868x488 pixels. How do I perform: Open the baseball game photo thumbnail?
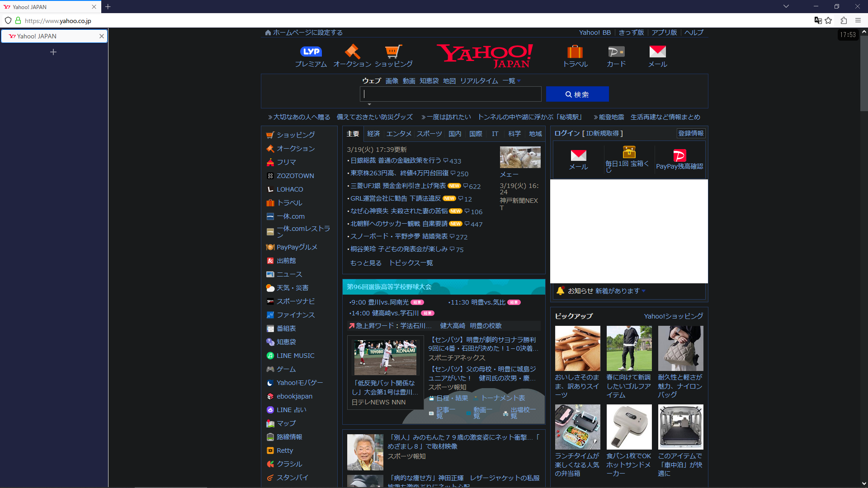point(385,357)
